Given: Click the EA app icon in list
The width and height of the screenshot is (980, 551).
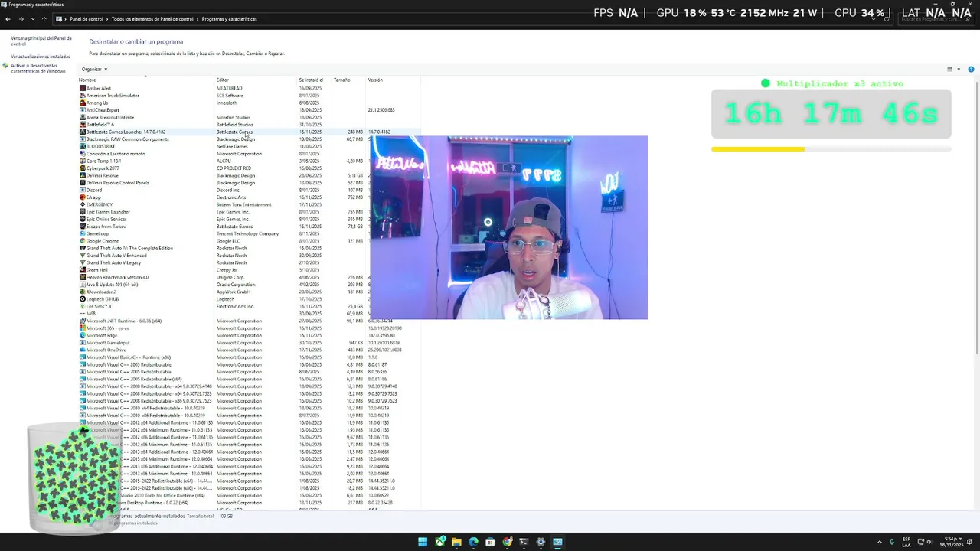Looking at the screenshot, I should (83, 197).
